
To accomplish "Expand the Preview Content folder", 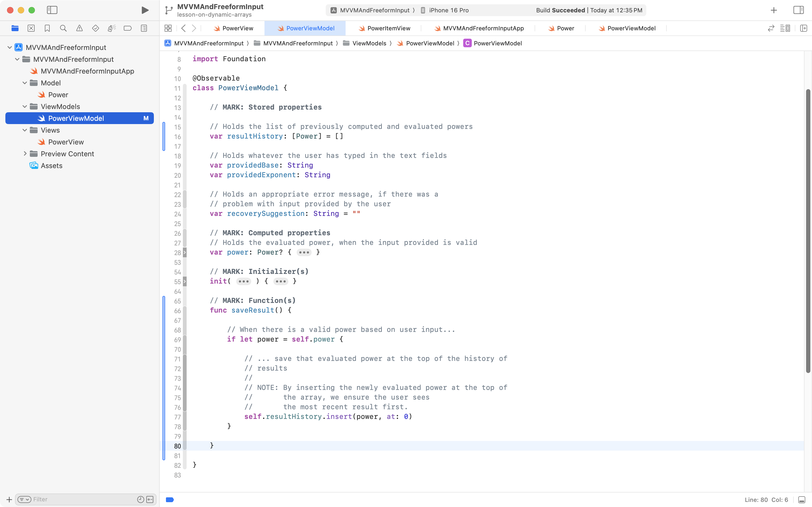I will tap(25, 154).
